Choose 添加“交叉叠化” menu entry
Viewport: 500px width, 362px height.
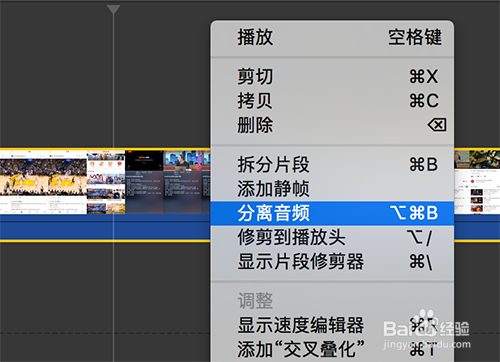332,349
